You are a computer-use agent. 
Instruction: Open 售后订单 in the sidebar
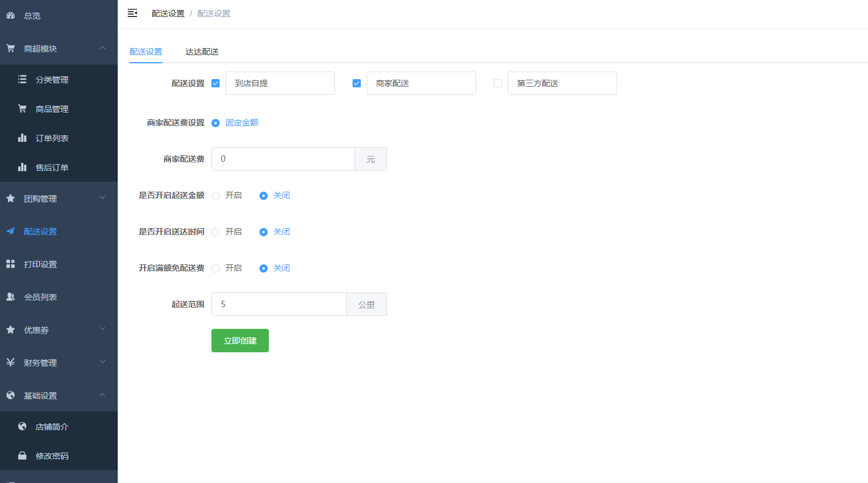pyautogui.click(x=52, y=168)
